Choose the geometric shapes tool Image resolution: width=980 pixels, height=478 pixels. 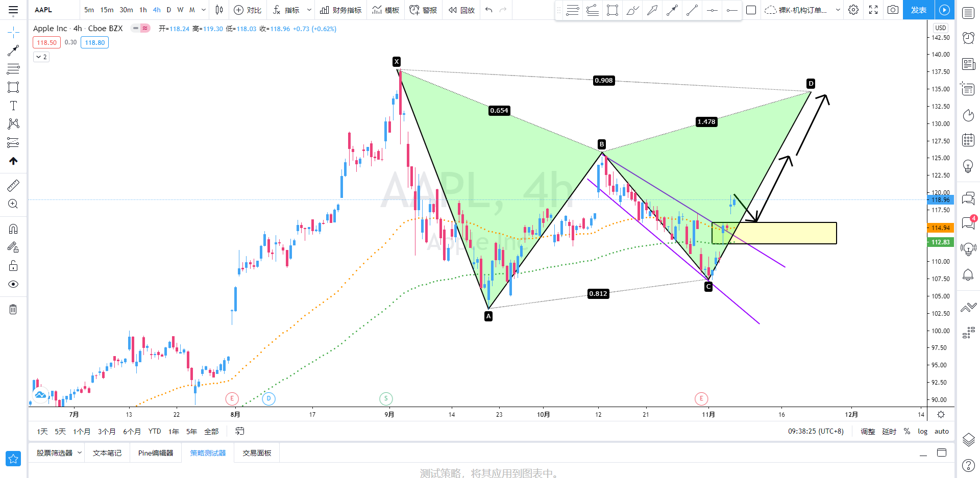coord(13,87)
